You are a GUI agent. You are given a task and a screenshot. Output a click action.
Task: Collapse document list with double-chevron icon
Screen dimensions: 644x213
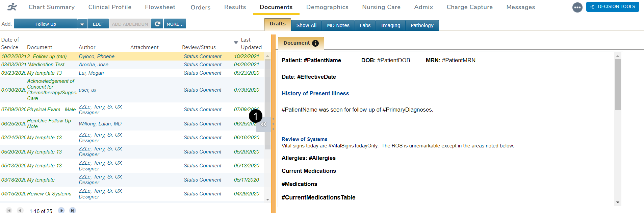click(263, 124)
